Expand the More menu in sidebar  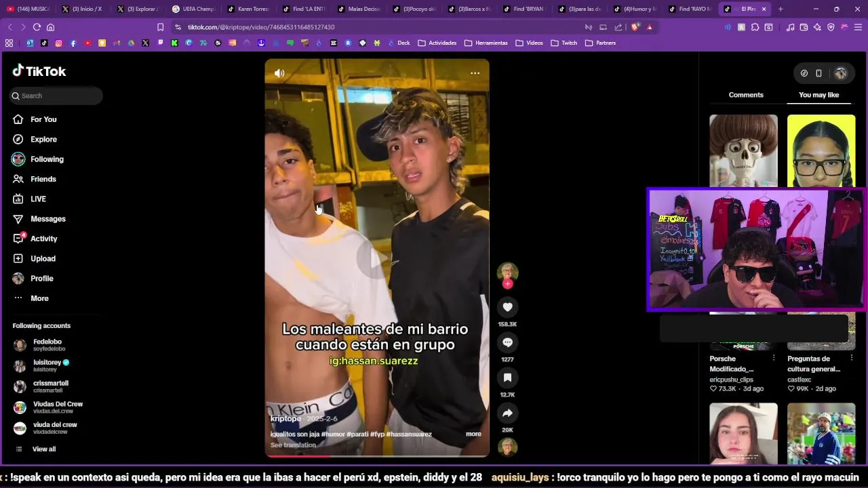[39, 298]
